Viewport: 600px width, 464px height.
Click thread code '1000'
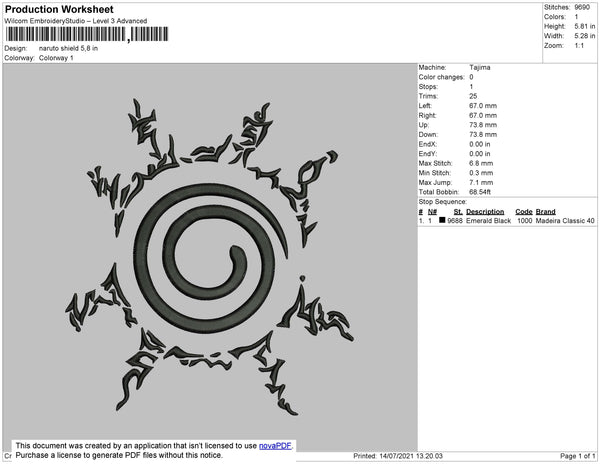(525, 221)
